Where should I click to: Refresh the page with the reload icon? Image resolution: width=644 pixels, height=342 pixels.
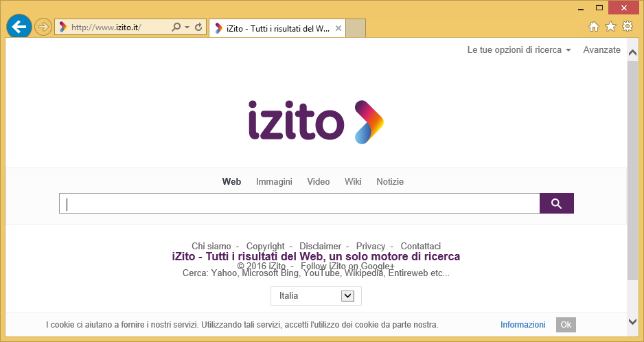[198, 27]
